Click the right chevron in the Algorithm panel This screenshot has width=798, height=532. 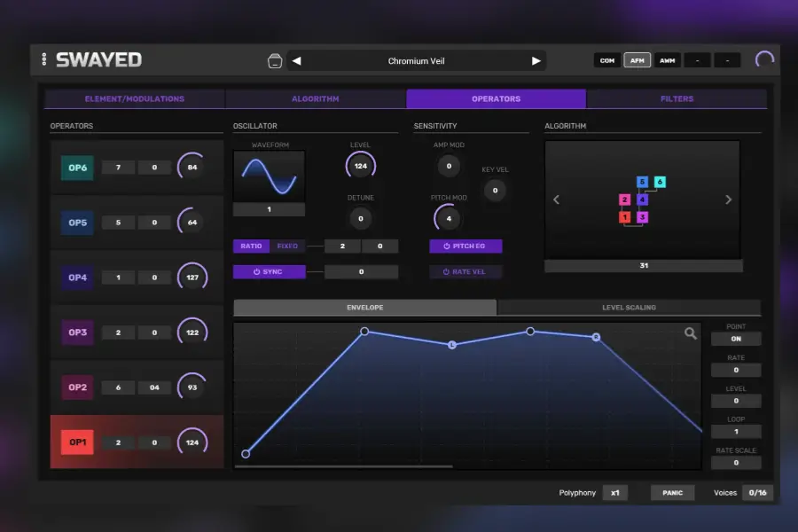click(x=729, y=199)
